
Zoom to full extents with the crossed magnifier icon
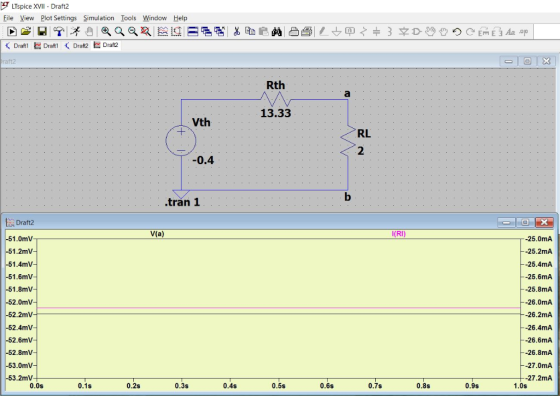[145, 32]
